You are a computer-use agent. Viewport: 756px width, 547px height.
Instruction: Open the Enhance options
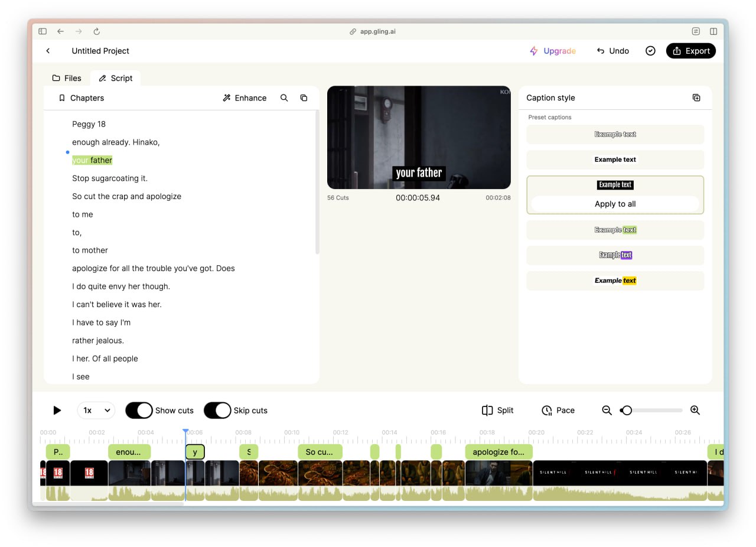[245, 98]
